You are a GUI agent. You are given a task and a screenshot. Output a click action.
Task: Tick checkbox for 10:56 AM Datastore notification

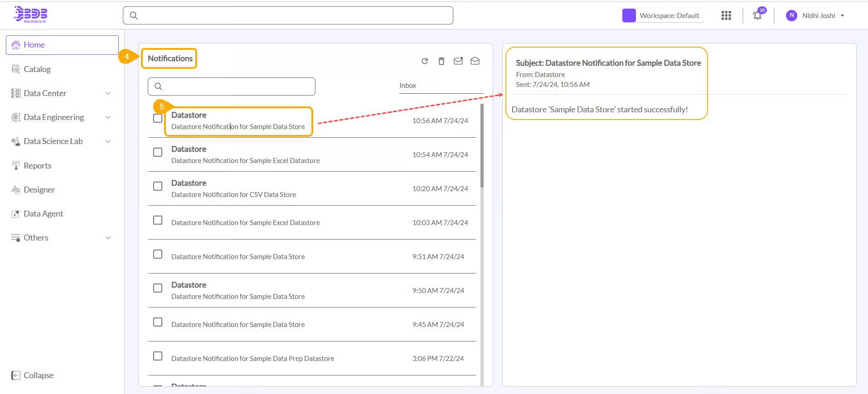point(158,118)
